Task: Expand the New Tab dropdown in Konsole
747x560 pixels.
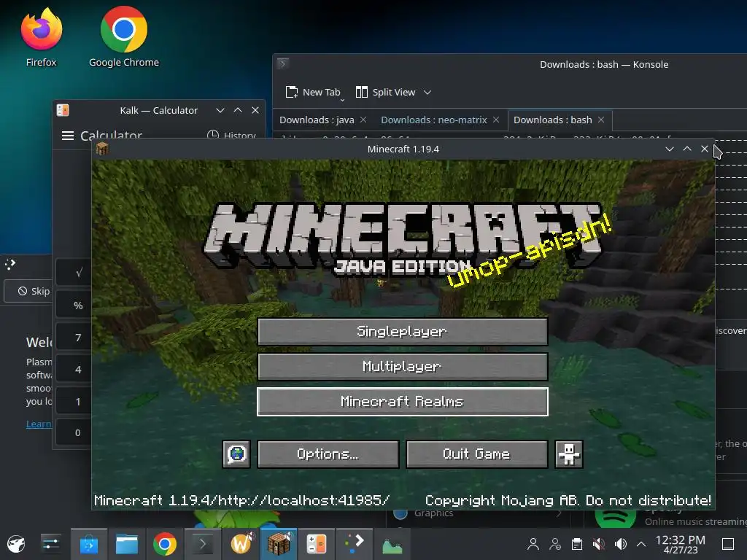Action: coord(342,100)
